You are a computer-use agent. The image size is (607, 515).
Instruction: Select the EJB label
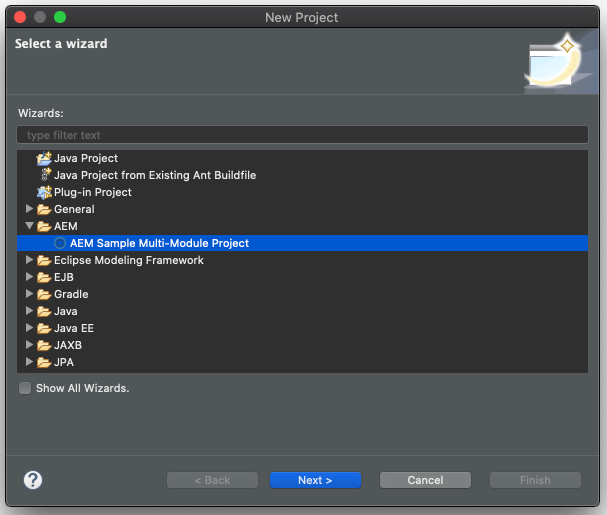(63, 277)
